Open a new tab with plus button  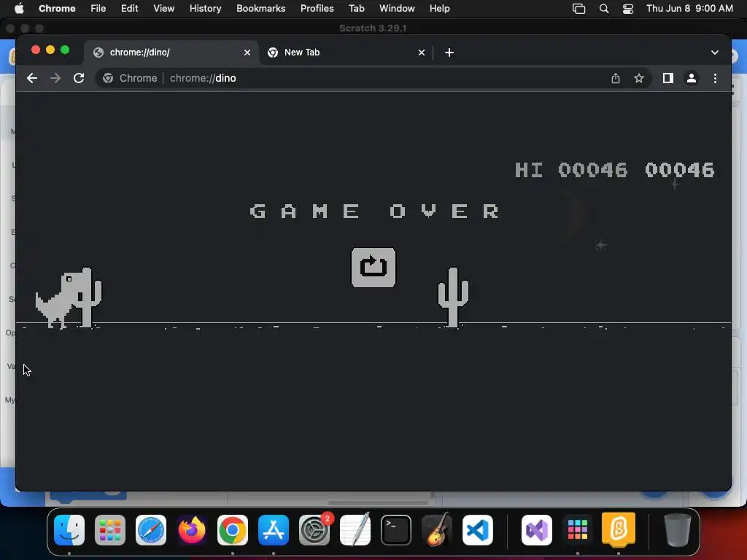tap(449, 52)
